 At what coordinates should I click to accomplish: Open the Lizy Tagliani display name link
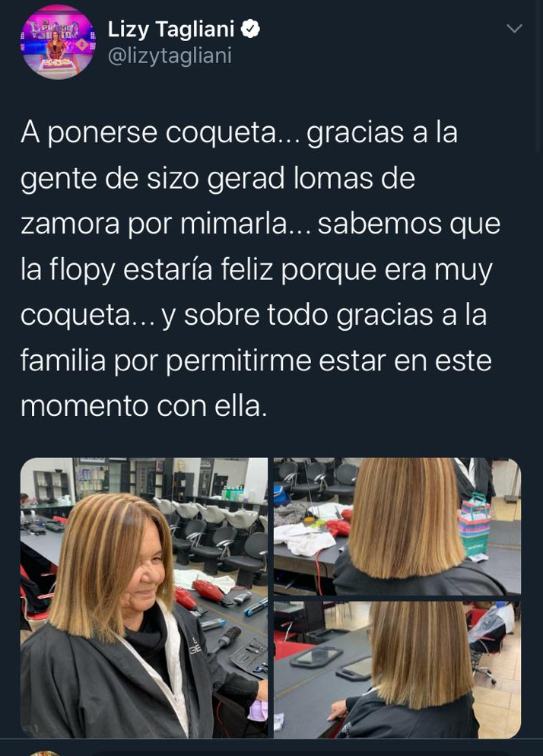coord(170,29)
